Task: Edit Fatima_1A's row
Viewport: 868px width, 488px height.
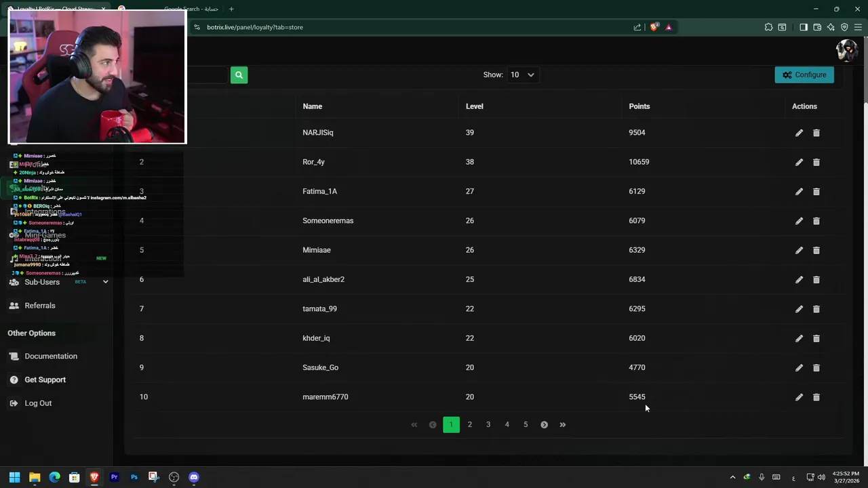Action: point(799,192)
